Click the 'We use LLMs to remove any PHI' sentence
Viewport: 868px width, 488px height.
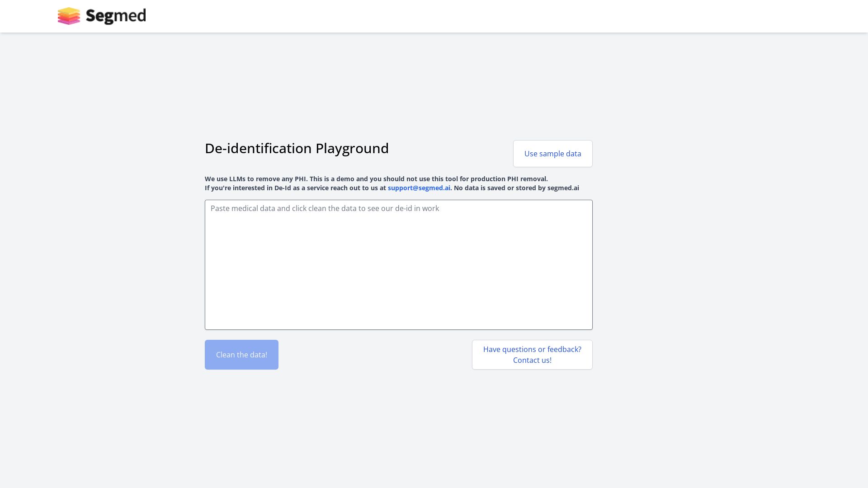256,179
